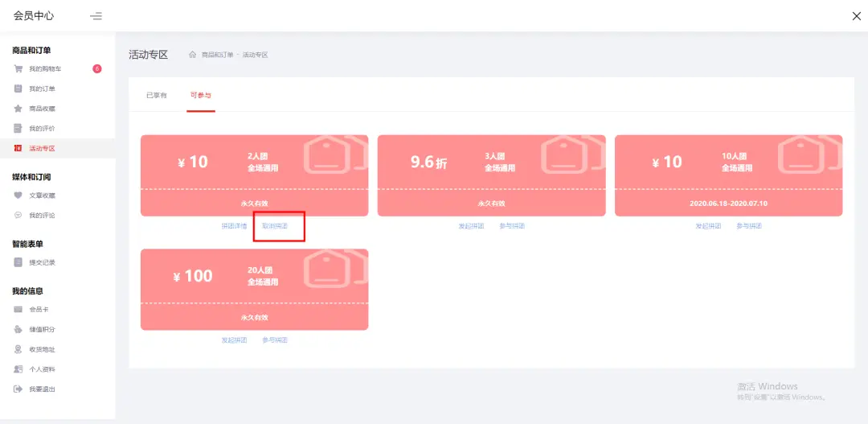Open 储值积分 in the sidebar
Image resolution: width=868 pixels, height=424 pixels.
(42, 330)
